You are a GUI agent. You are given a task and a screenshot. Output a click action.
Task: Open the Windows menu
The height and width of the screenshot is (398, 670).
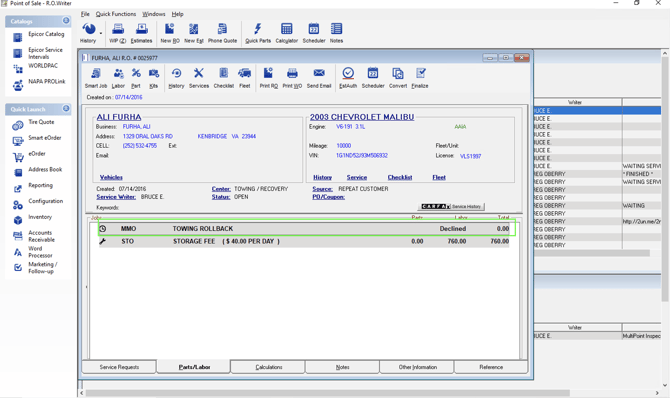point(154,14)
